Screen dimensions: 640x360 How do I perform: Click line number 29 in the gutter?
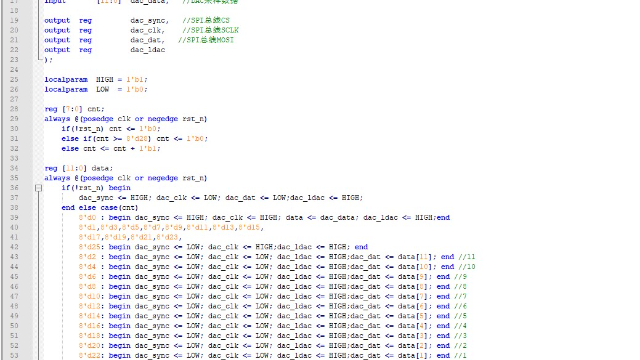pos(14,119)
